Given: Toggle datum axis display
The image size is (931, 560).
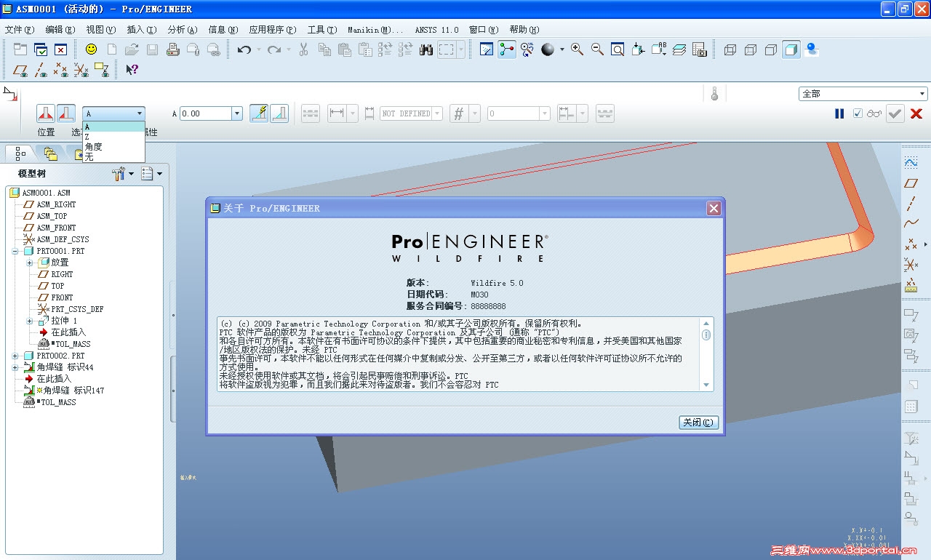Looking at the screenshot, I should tap(41, 70).
